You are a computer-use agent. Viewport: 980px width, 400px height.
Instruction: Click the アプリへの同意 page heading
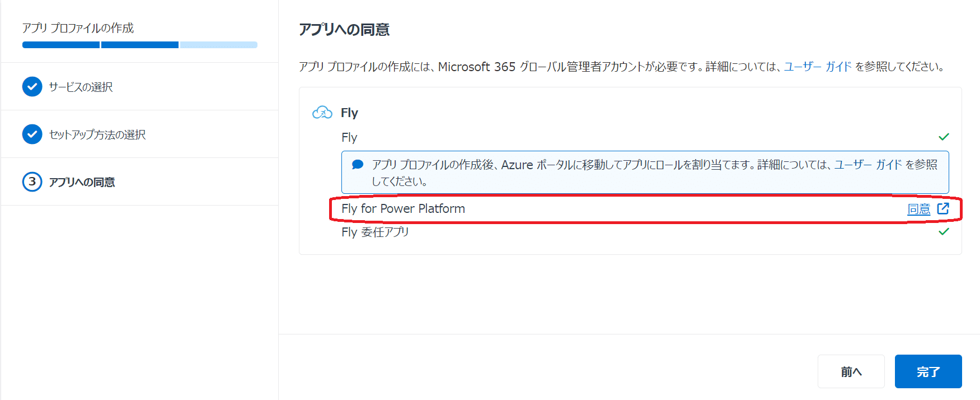pyautogui.click(x=344, y=29)
